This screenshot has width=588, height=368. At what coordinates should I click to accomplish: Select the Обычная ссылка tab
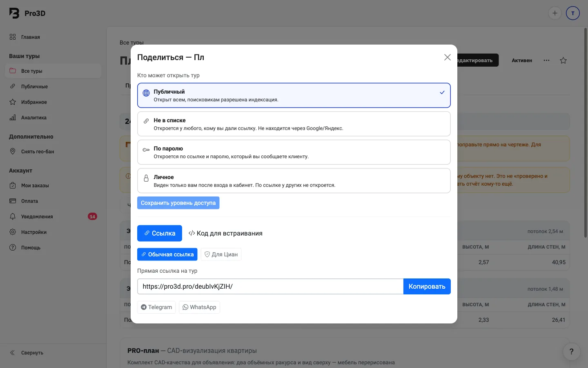(x=167, y=254)
